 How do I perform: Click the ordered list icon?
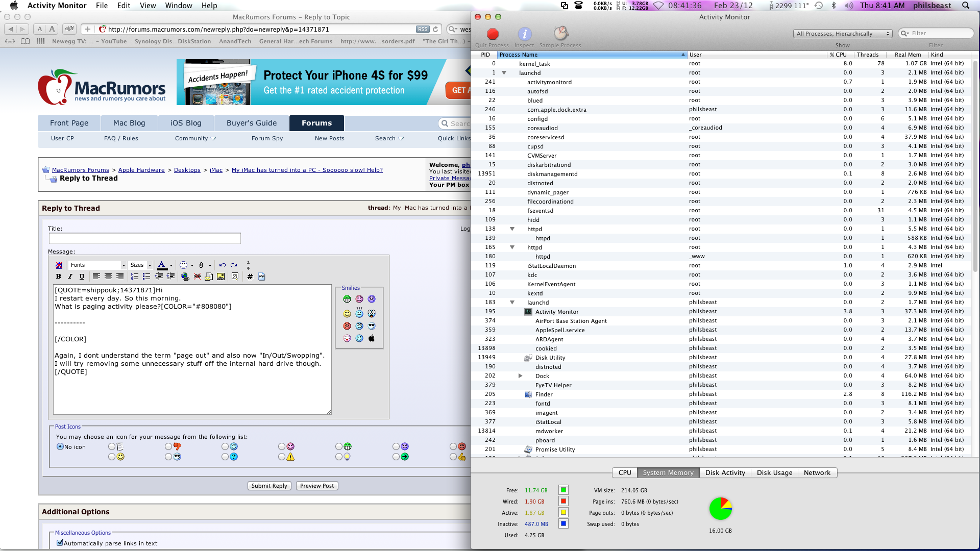(x=135, y=277)
